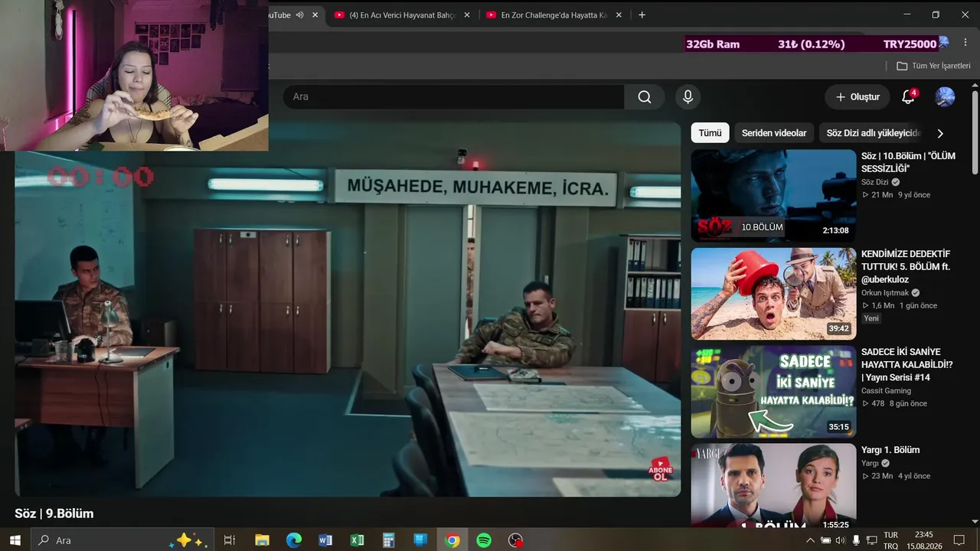The image size is (980, 551).
Task: Click the YouTube search magnifier button
Action: 645,96
